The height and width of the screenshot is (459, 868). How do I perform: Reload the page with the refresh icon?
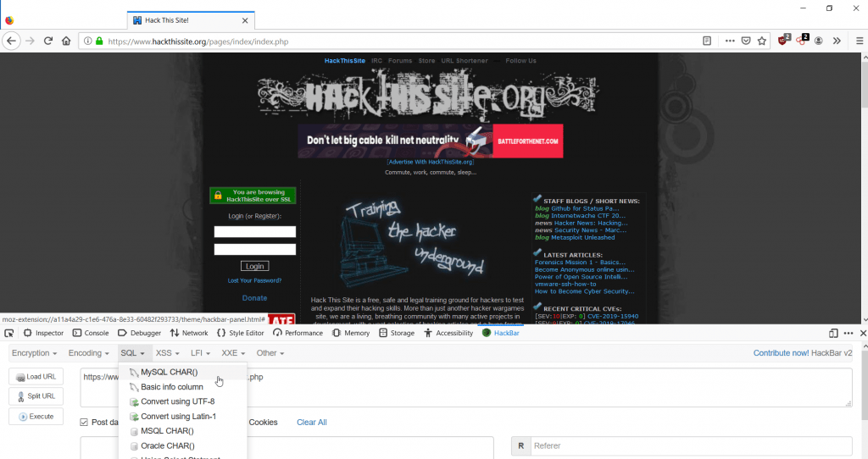(48, 41)
